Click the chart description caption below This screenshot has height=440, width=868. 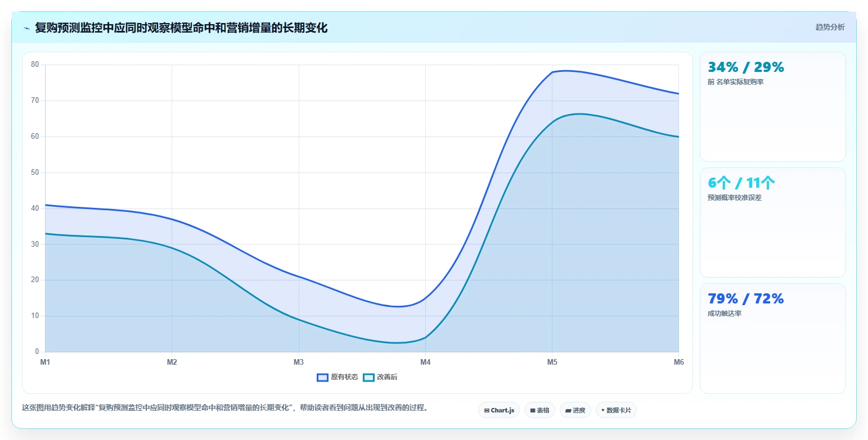point(225,408)
